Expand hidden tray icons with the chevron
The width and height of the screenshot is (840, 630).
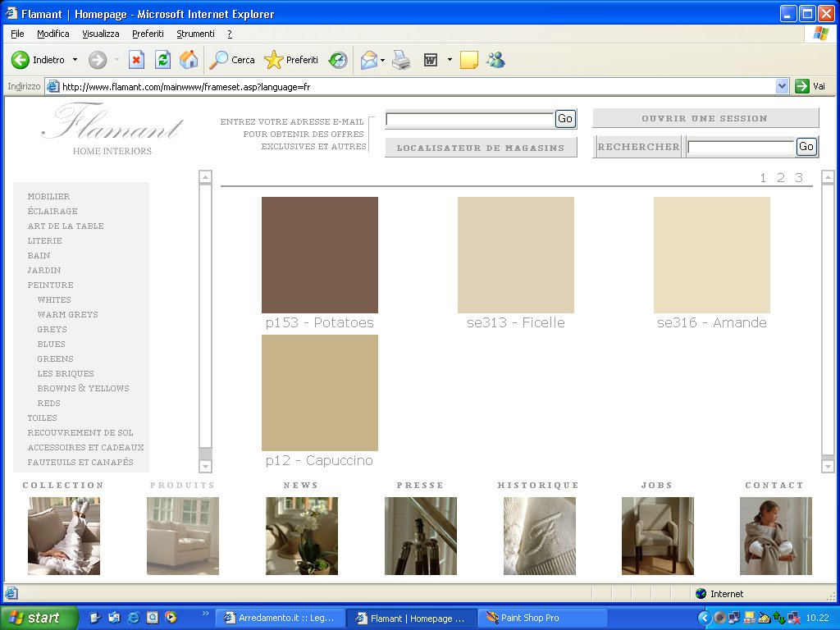705,619
